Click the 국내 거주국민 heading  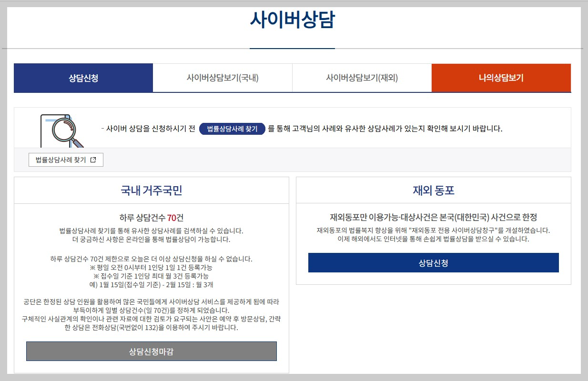pos(152,191)
